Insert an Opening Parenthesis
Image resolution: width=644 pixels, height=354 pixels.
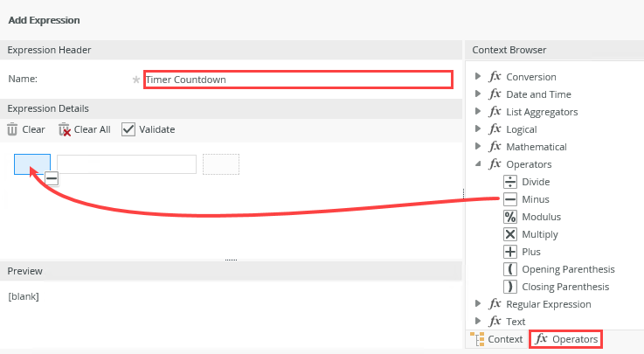point(510,269)
